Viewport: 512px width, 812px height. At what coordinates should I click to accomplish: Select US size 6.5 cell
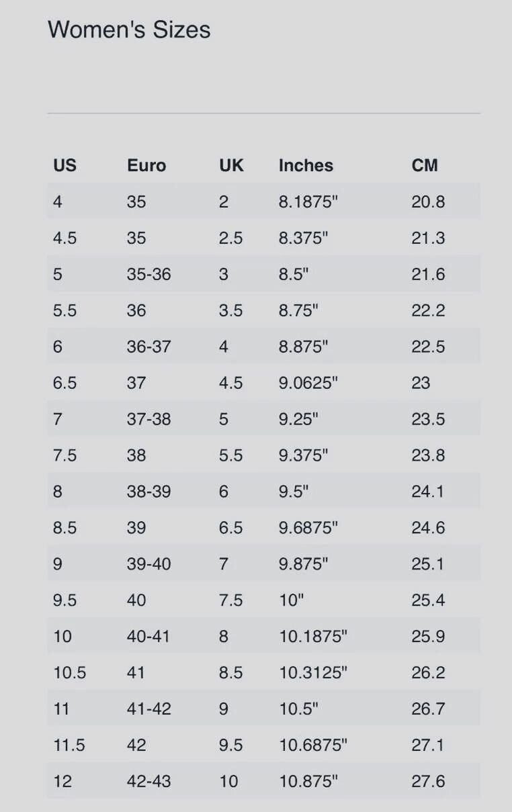[x=65, y=383]
